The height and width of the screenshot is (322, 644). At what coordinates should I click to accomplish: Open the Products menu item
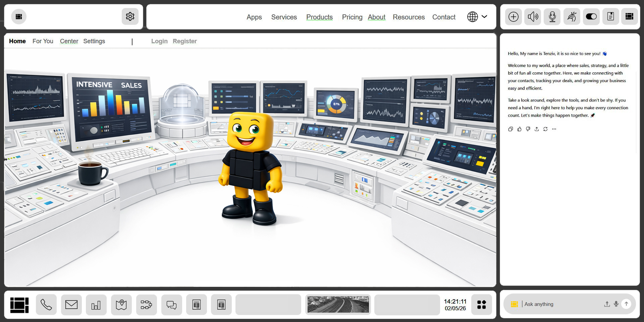tap(319, 17)
